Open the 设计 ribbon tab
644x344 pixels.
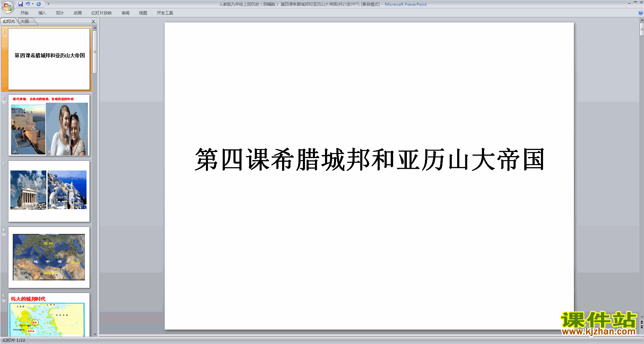click(60, 13)
